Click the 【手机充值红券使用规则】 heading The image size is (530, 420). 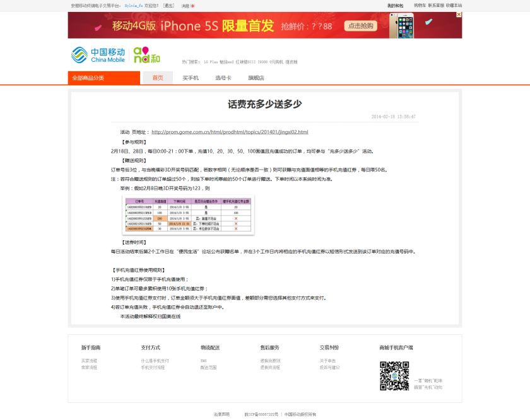(x=139, y=270)
